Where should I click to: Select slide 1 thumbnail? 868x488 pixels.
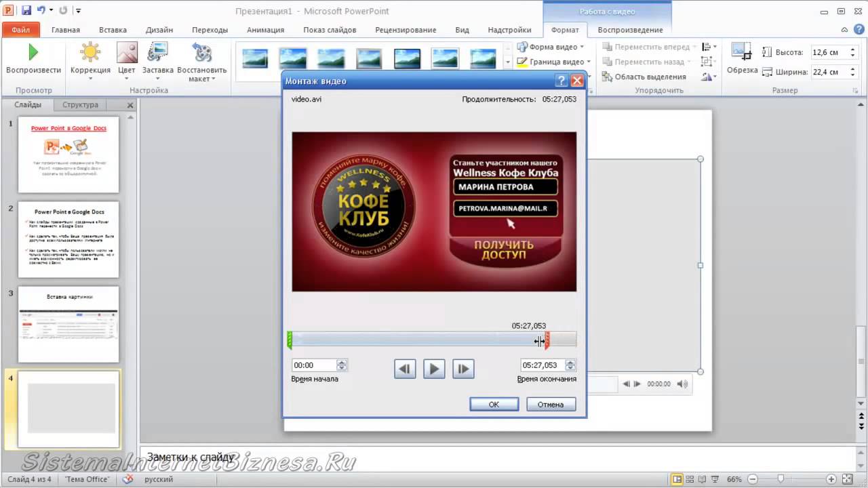68,155
